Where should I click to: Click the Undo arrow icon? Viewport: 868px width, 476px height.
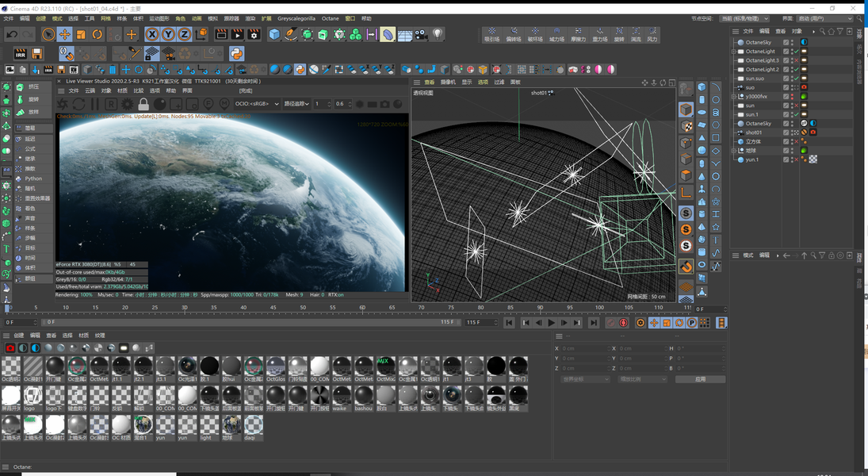pyautogui.click(x=12, y=34)
